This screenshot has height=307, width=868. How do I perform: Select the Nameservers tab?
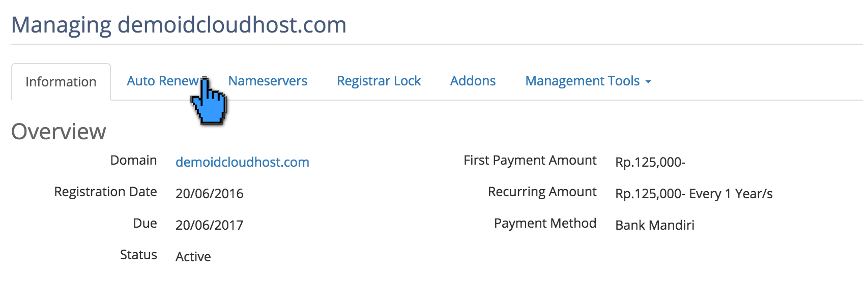pyautogui.click(x=268, y=80)
